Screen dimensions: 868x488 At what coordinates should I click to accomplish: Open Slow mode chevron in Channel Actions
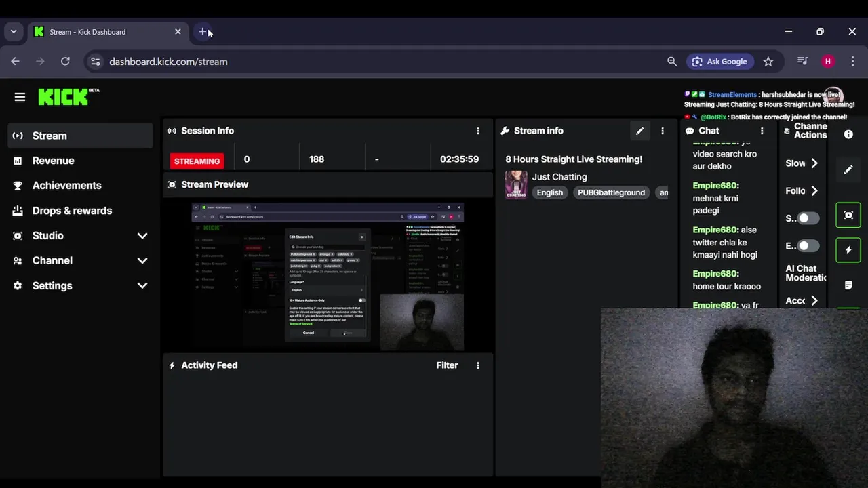click(x=814, y=163)
